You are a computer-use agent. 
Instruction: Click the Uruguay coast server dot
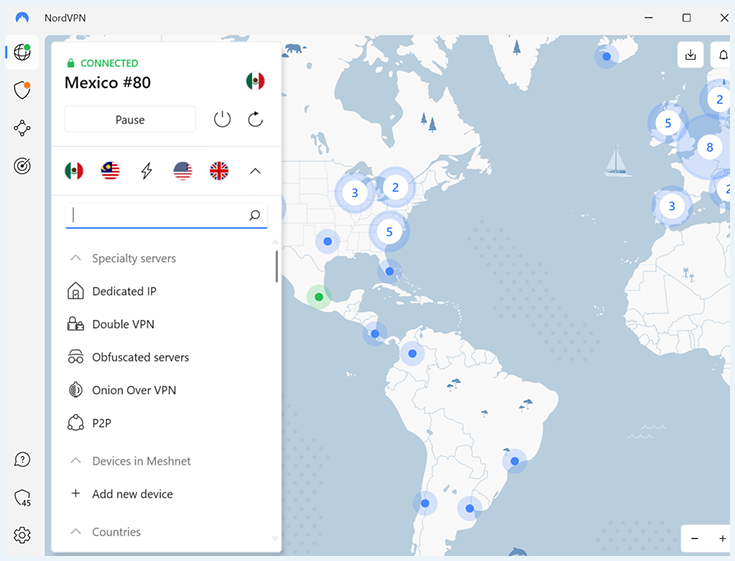(470, 509)
